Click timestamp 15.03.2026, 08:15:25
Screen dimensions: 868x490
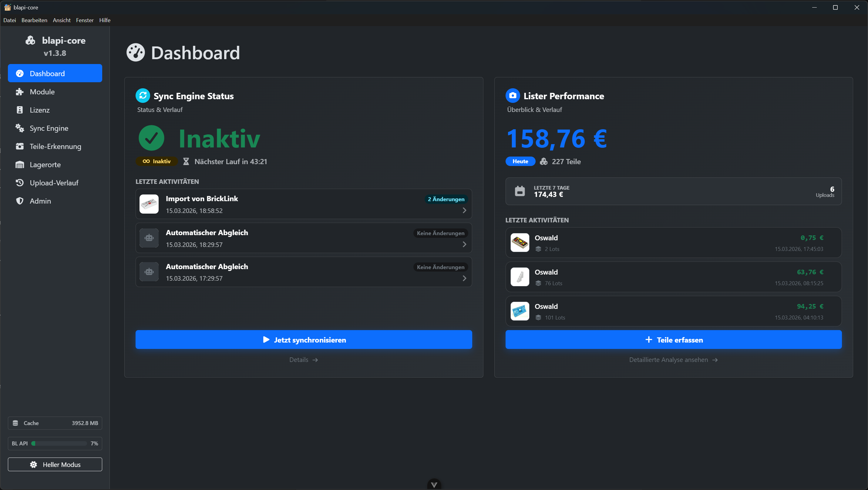pyautogui.click(x=799, y=283)
